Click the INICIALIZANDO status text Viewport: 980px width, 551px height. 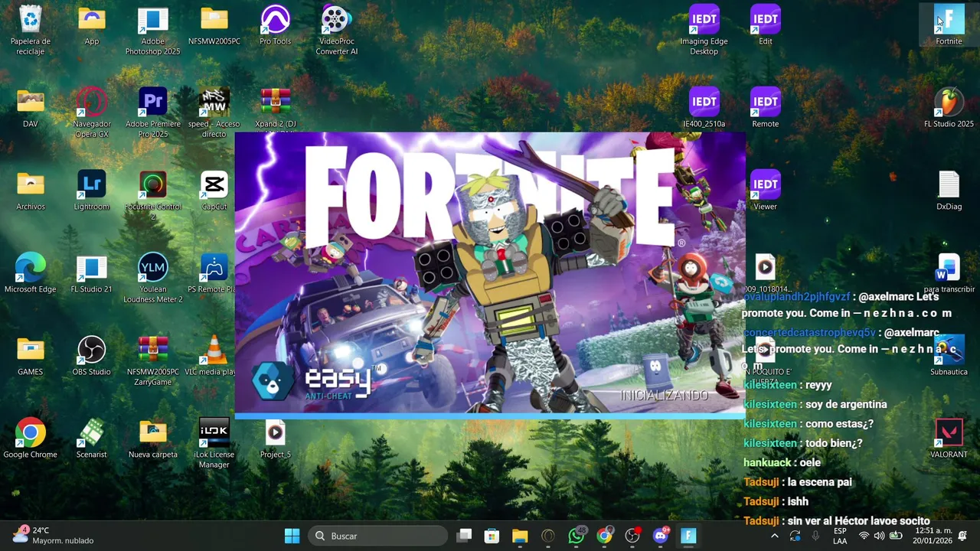(664, 395)
